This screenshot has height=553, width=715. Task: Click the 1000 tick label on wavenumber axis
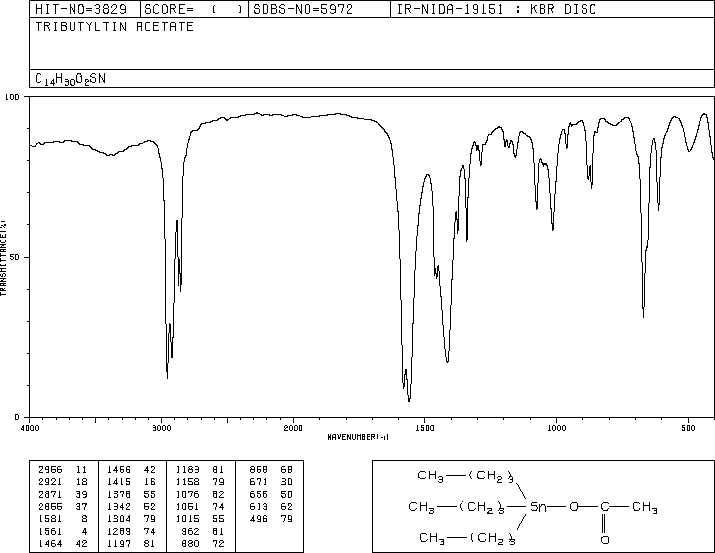coord(556,428)
